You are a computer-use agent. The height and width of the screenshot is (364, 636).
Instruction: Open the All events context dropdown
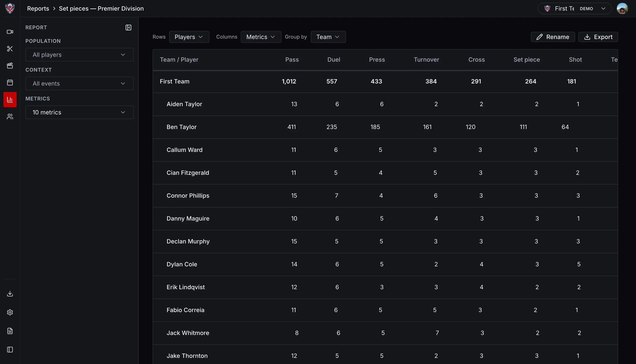click(x=79, y=83)
